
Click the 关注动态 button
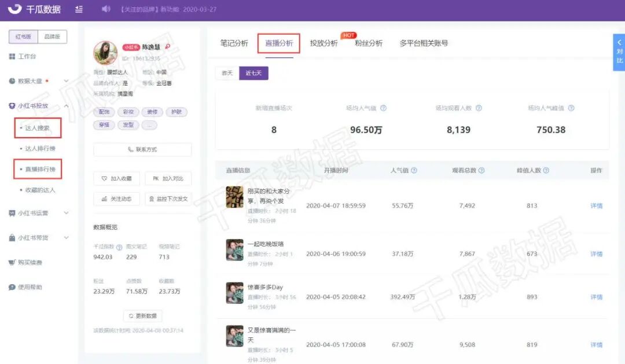(117, 198)
